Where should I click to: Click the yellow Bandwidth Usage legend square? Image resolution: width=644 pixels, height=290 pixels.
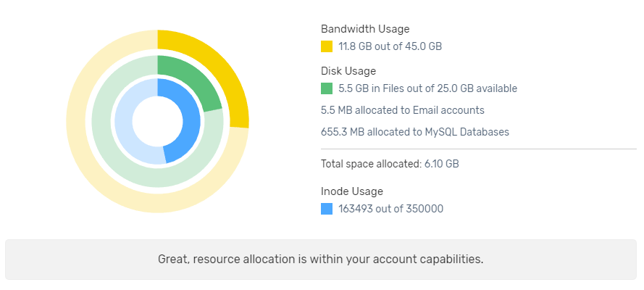click(327, 46)
